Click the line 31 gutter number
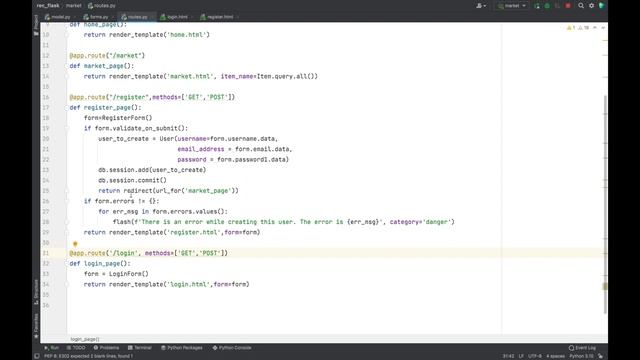Image resolution: width=640 pixels, height=360 pixels. (x=46, y=253)
